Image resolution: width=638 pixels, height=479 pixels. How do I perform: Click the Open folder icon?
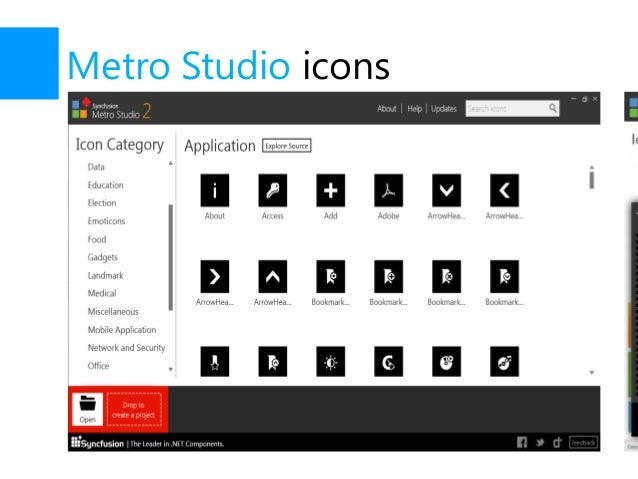pyautogui.click(x=87, y=409)
